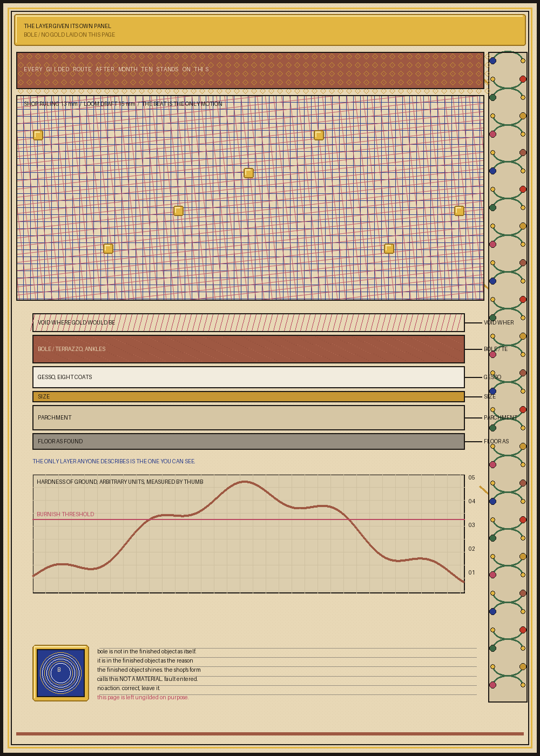Click the '01' axis value on the chart
Viewport: 540px width, 756px height.
[472, 572]
